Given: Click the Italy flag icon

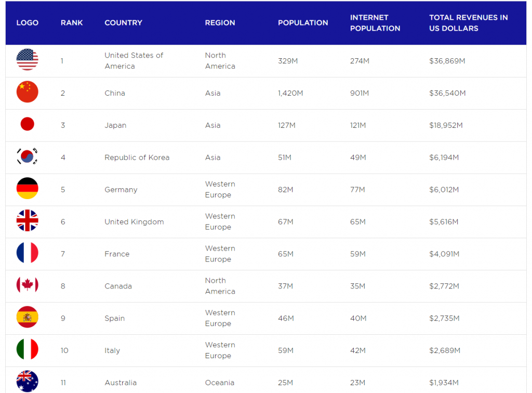Looking at the screenshot, I should [27, 349].
